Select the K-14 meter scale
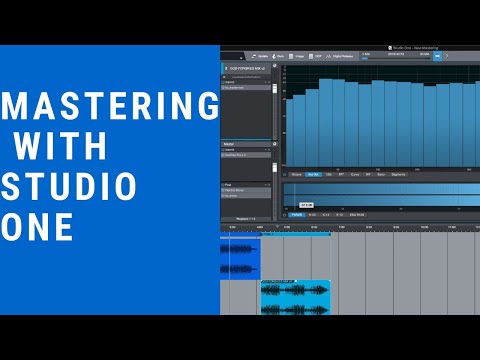 pos(326,215)
